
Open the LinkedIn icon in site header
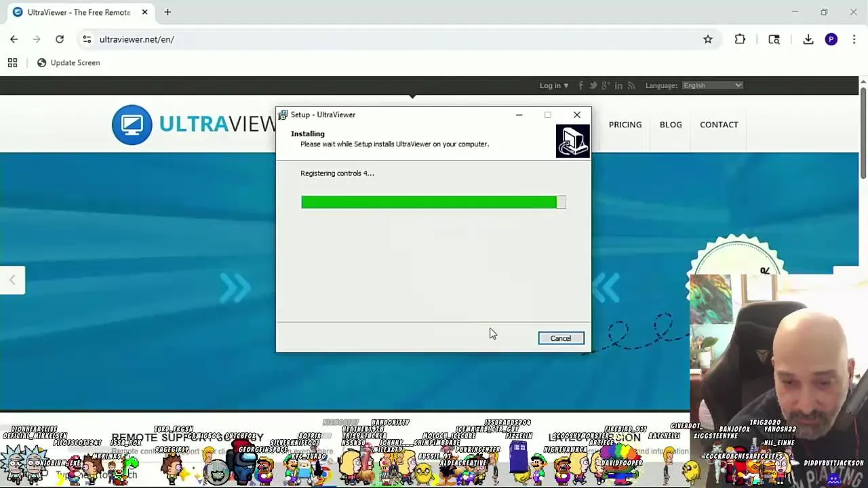coord(618,85)
